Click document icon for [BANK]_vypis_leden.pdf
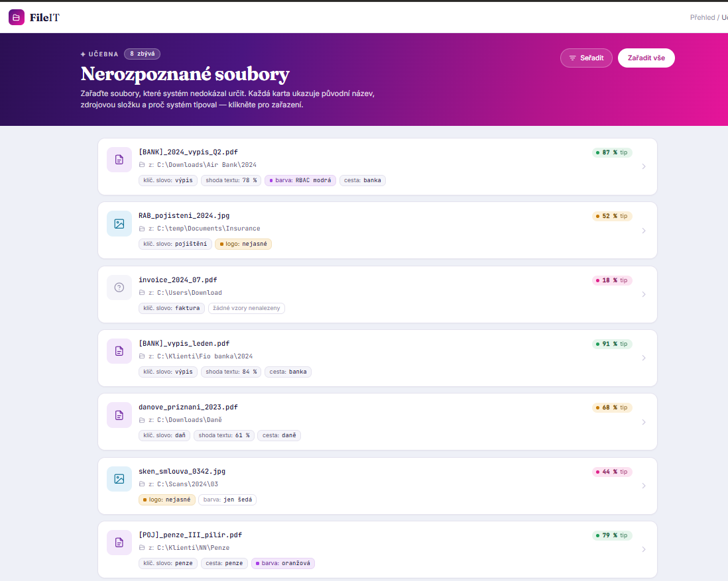728x581 pixels. click(x=119, y=351)
